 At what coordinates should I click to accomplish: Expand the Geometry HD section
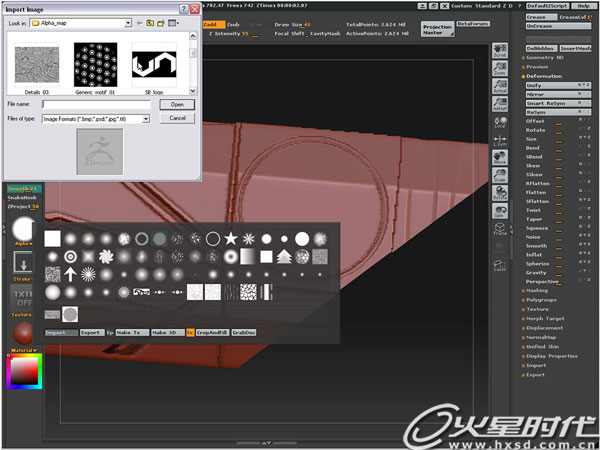(545, 58)
